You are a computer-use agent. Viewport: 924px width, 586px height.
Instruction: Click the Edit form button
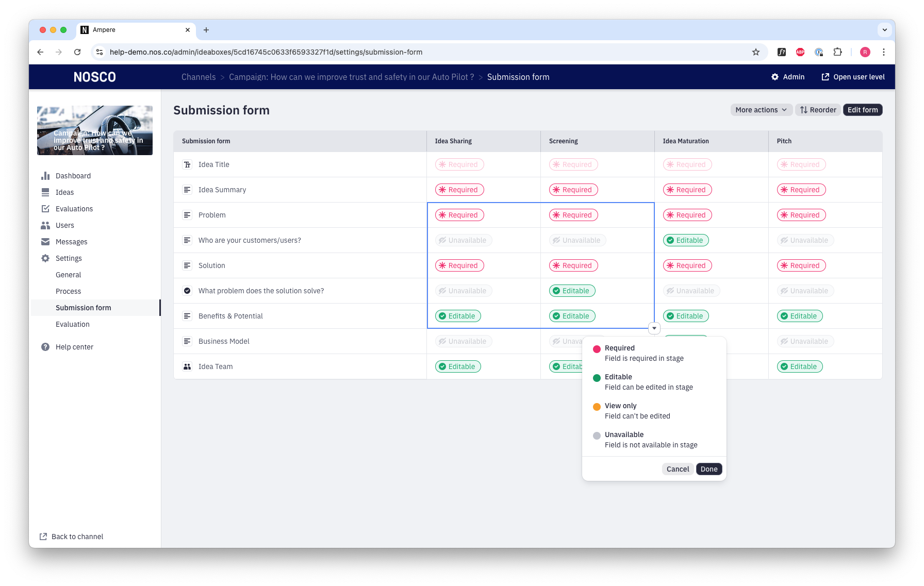[863, 110]
